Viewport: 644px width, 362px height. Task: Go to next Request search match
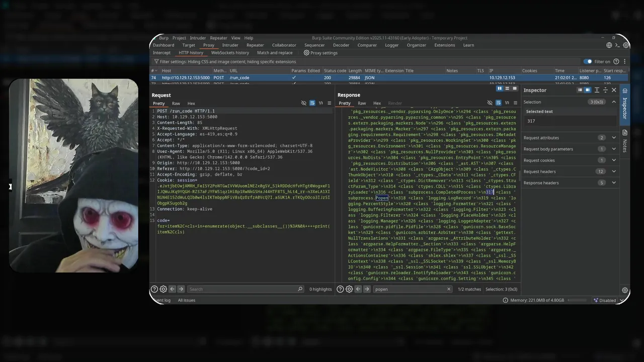181,289
